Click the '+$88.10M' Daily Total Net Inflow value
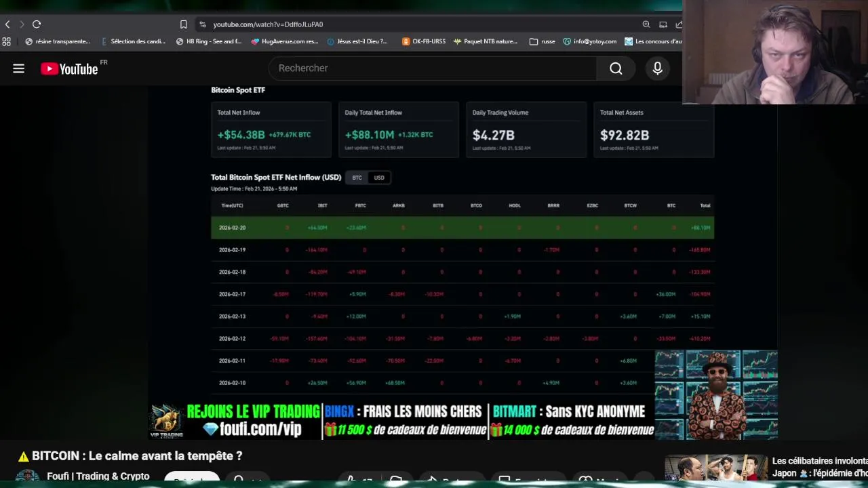868x488 pixels. [x=370, y=135]
